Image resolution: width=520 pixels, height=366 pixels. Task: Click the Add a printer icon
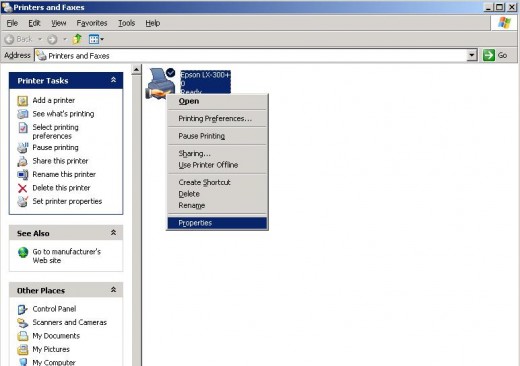coord(23,101)
